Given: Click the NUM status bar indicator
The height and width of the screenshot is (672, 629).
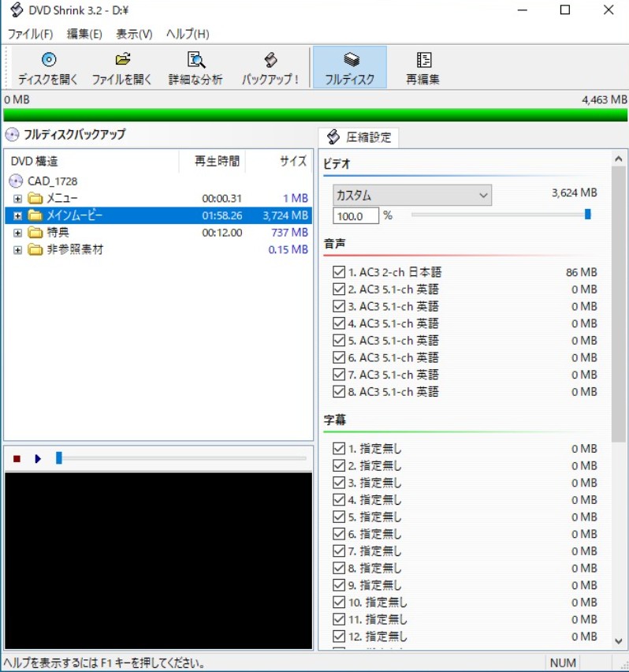Looking at the screenshot, I should [563, 663].
